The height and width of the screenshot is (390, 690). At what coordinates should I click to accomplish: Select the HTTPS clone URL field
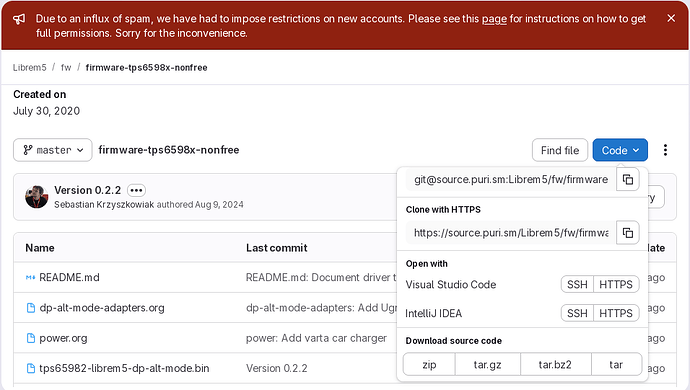pyautogui.click(x=511, y=232)
